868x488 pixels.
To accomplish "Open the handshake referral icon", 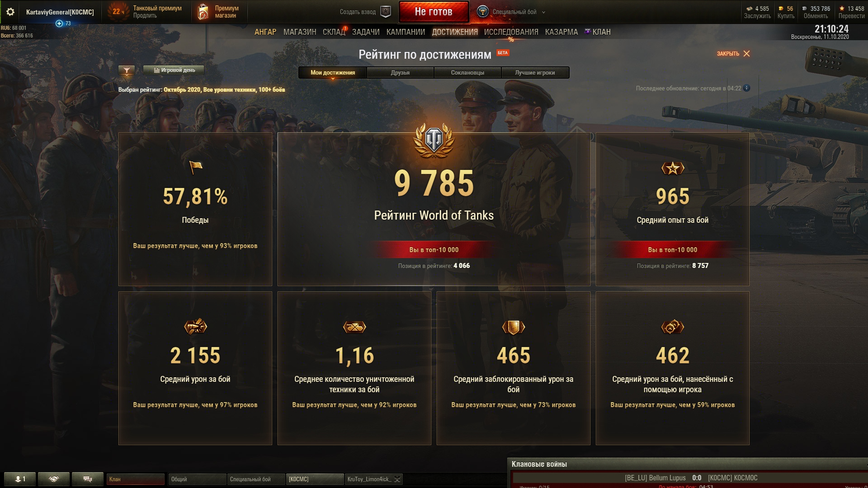I will (x=54, y=479).
